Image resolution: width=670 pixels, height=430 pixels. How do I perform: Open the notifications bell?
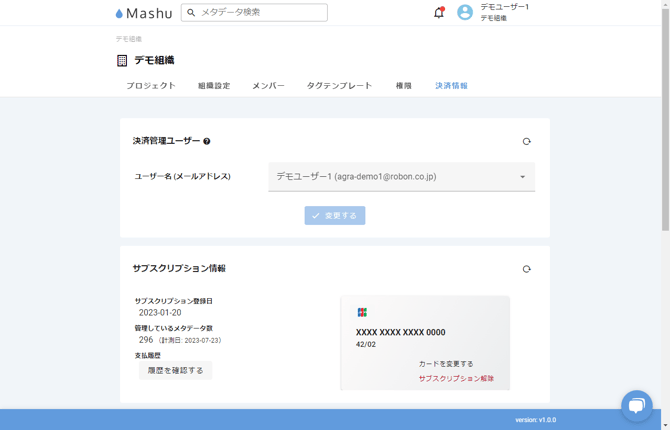coord(438,13)
